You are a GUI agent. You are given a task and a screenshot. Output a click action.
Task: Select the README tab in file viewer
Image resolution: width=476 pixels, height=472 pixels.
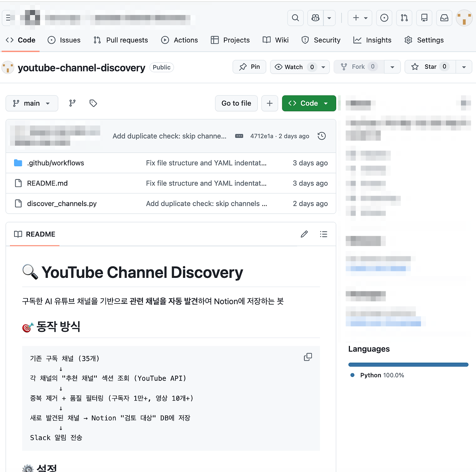point(35,234)
